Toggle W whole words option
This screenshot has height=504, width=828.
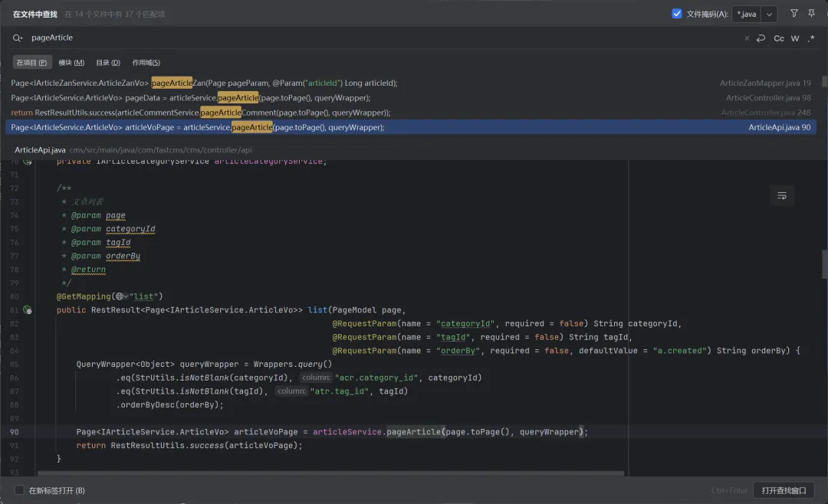(795, 38)
